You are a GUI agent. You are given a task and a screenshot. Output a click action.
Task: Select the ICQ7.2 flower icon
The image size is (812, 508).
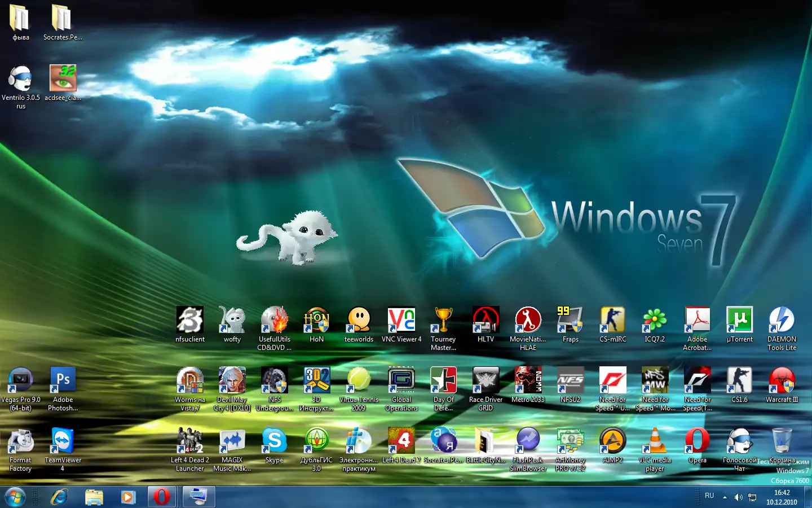click(x=655, y=320)
